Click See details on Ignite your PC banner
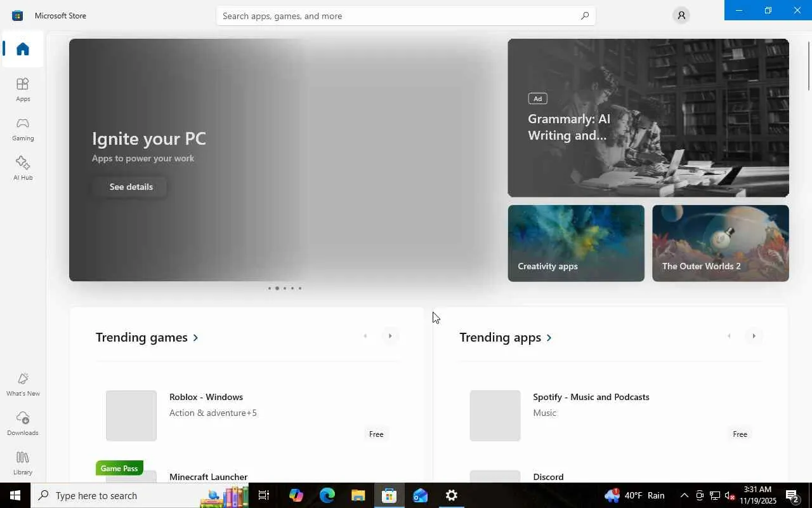 tap(131, 187)
